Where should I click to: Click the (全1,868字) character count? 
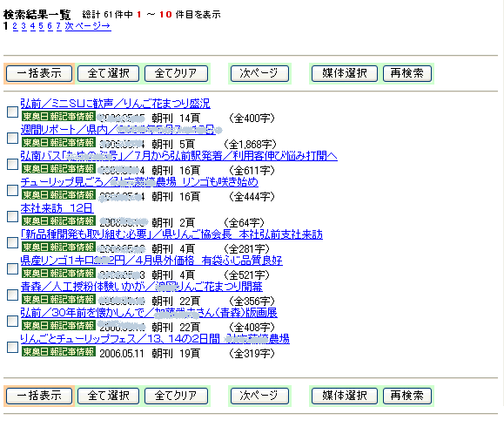[250, 145]
